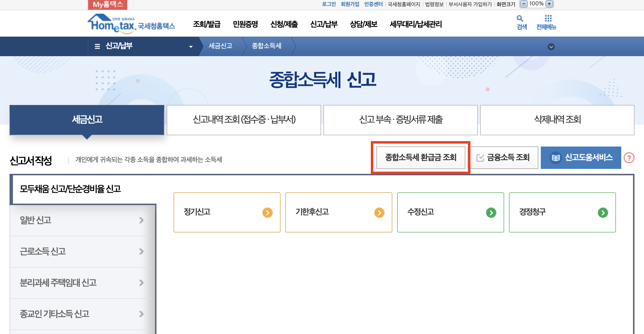Open the 조회/발급 menu
The image size is (644, 334).
point(207,24)
